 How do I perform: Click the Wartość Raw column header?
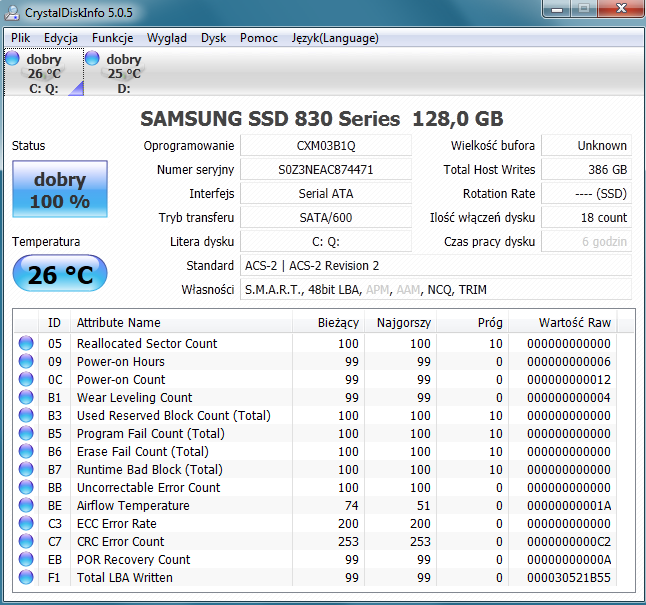[x=563, y=322]
